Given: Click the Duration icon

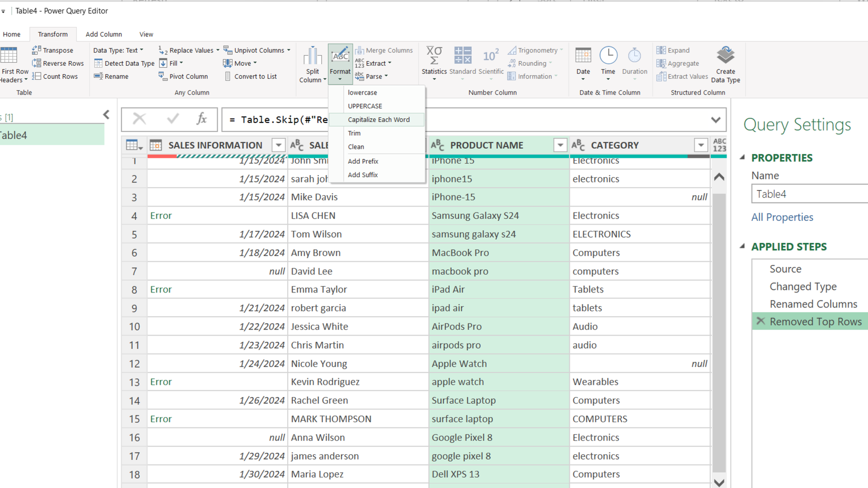Looking at the screenshot, I should (634, 63).
